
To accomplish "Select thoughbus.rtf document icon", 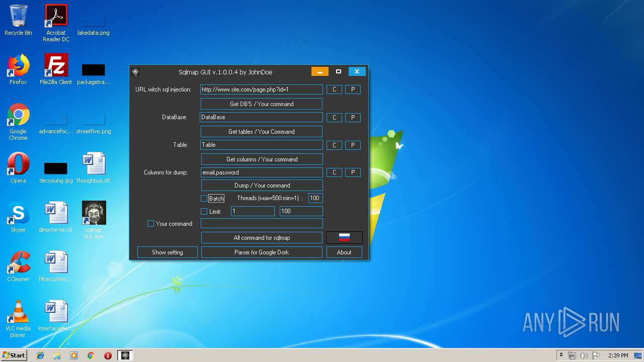I will click(x=94, y=168).
